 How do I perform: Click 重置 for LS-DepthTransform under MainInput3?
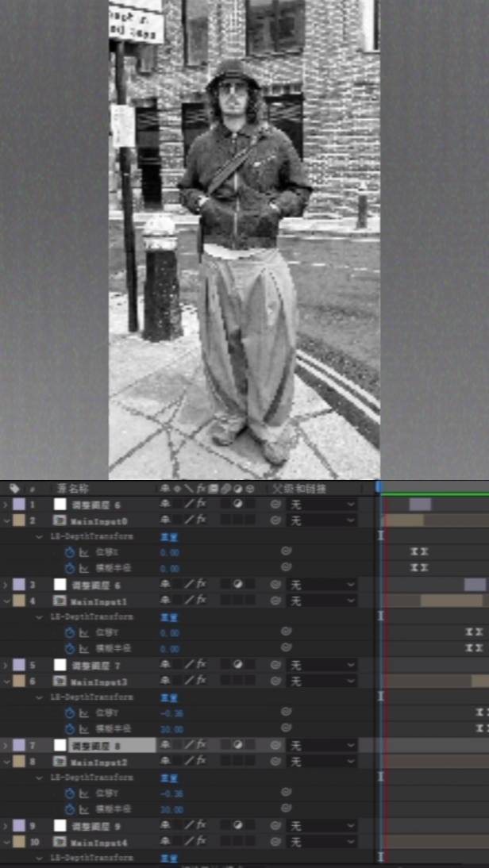point(168,697)
